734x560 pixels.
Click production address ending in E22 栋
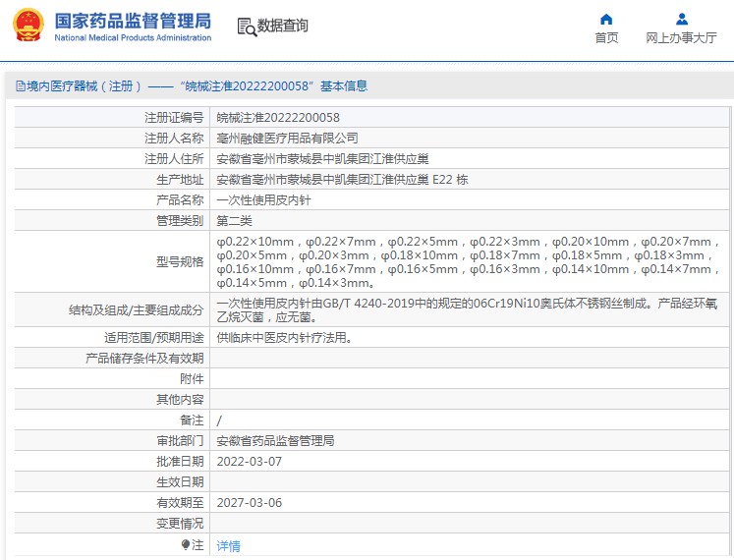point(342,180)
